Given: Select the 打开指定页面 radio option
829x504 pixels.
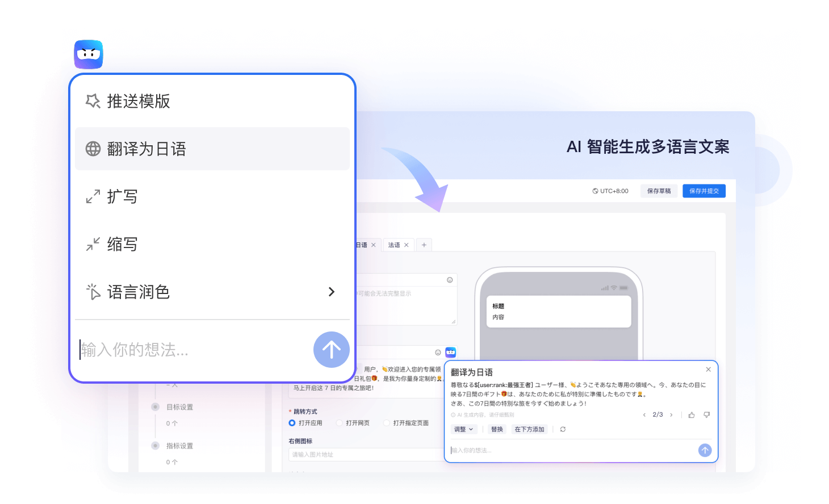Looking at the screenshot, I should [387, 423].
